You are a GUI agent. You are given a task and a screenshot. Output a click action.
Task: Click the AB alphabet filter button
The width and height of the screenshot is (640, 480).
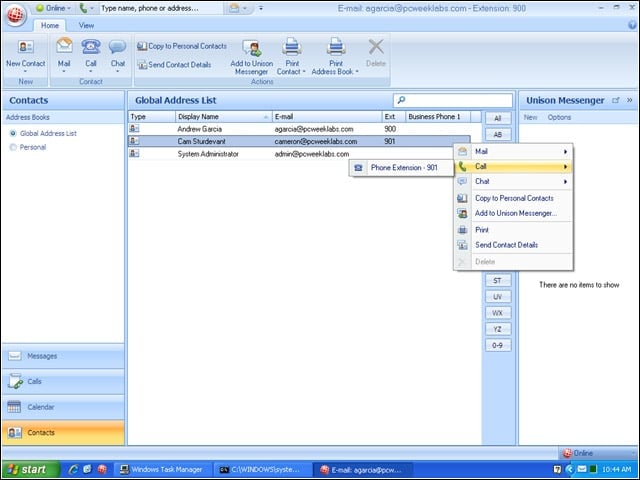(x=498, y=134)
